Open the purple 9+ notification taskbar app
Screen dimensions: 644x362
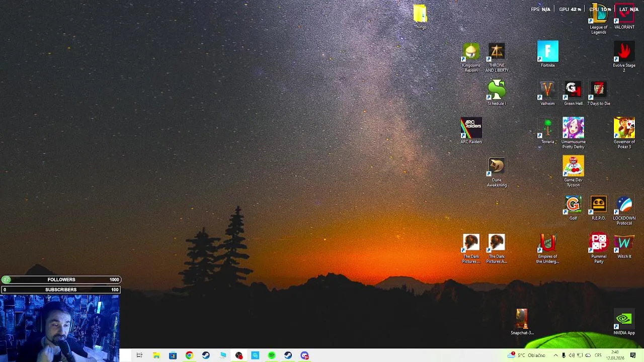click(x=305, y=355)
